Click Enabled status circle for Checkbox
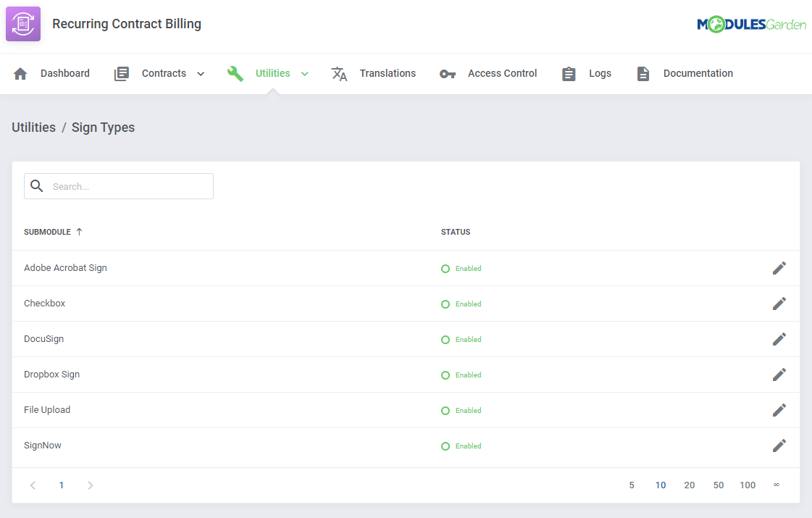The image size is (812, 518). pos(445,304)
